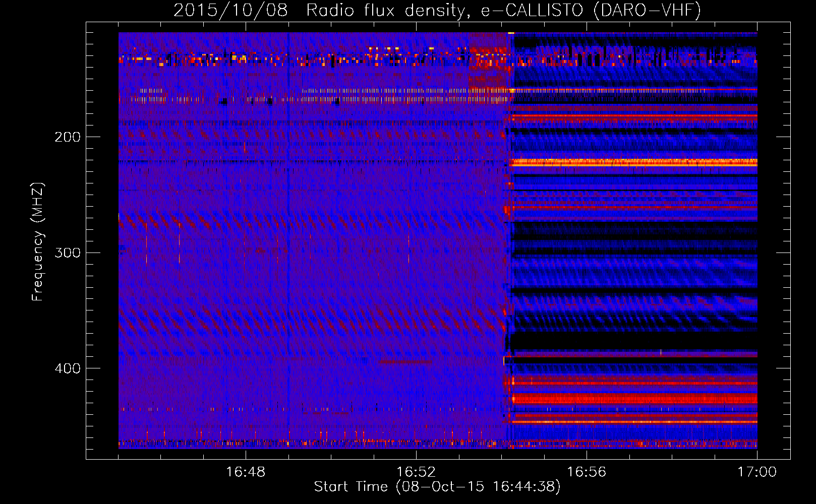Select the 400 frequency tick label
This screenshot has width=816, height=504.
coord(68,368)
